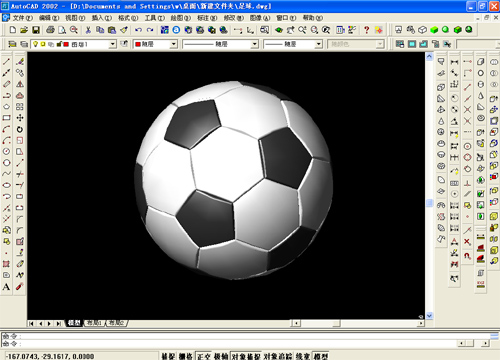Image resolution: width=500 pixels, height=360 pixels.
Task: Select the Rotate modify tool
Action: pos(20,129)
